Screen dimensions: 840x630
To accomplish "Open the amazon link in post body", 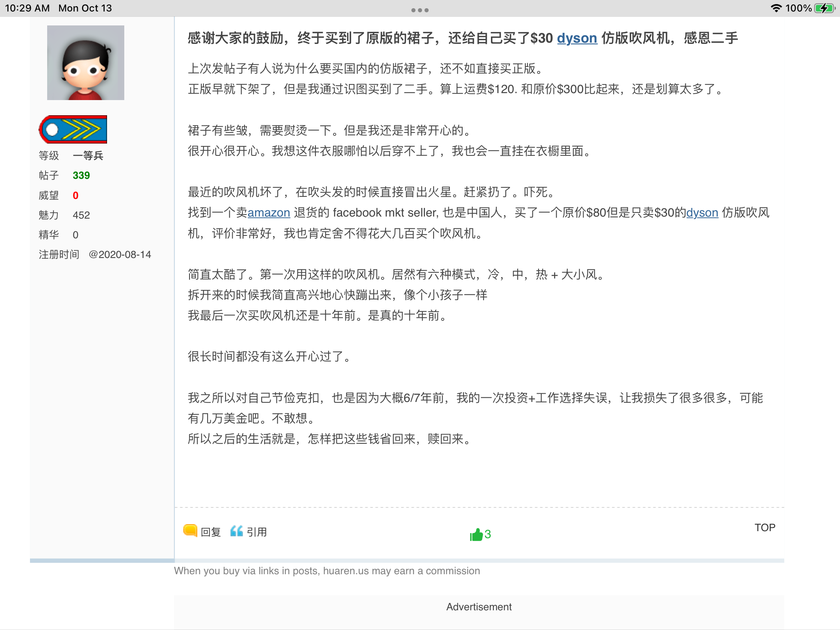I will [269, 212].
